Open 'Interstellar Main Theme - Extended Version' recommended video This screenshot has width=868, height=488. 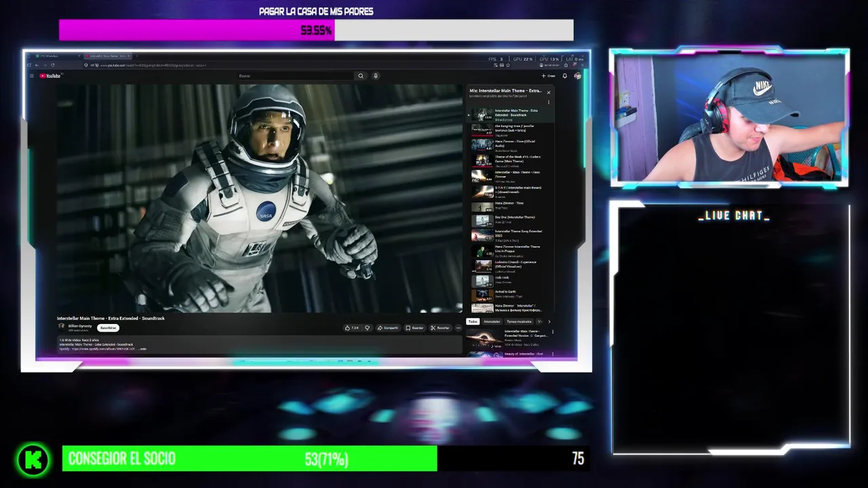[x=509, y=338]
